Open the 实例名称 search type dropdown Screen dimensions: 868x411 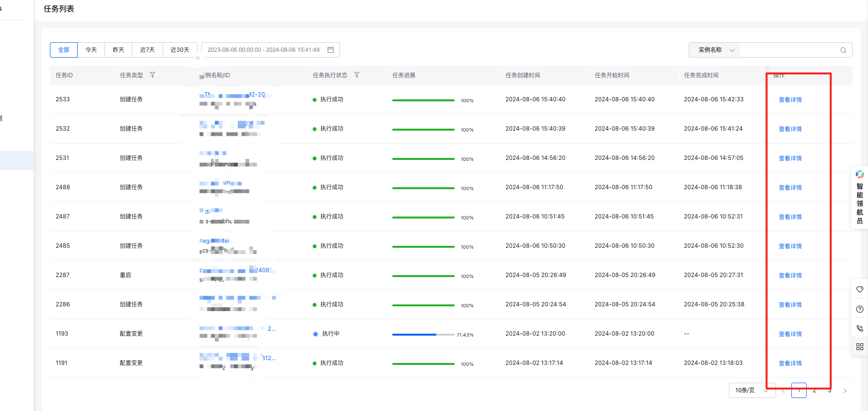(x=714, y=50)
